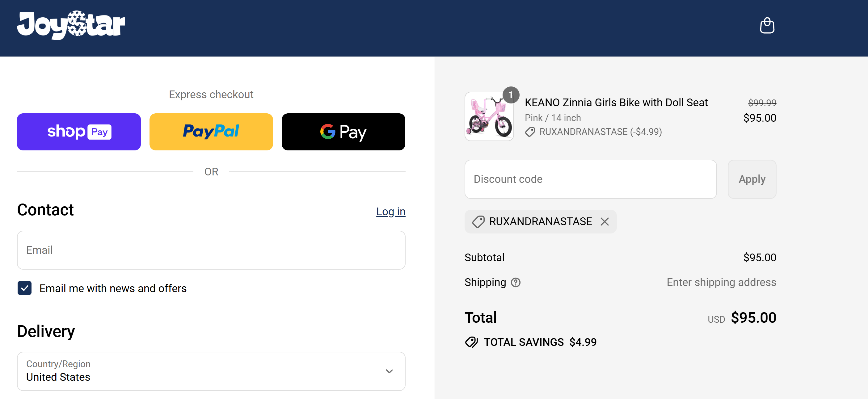
Task: Click the Discount code field
Action: point(590,179)
